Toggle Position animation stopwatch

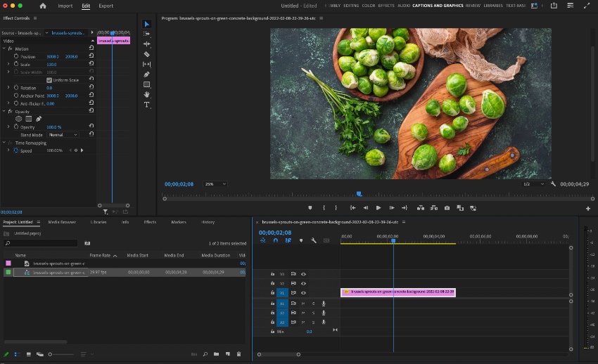click(16, 56)
